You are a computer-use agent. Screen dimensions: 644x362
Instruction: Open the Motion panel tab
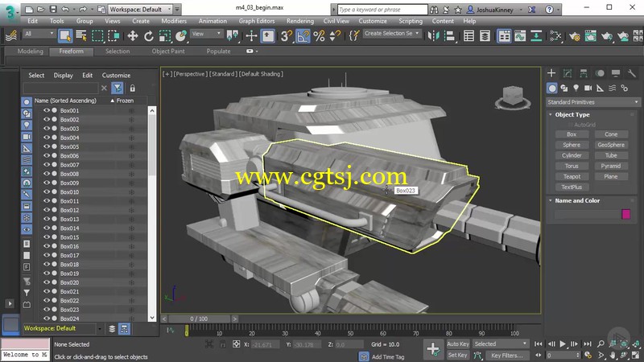tap(600, 73)
